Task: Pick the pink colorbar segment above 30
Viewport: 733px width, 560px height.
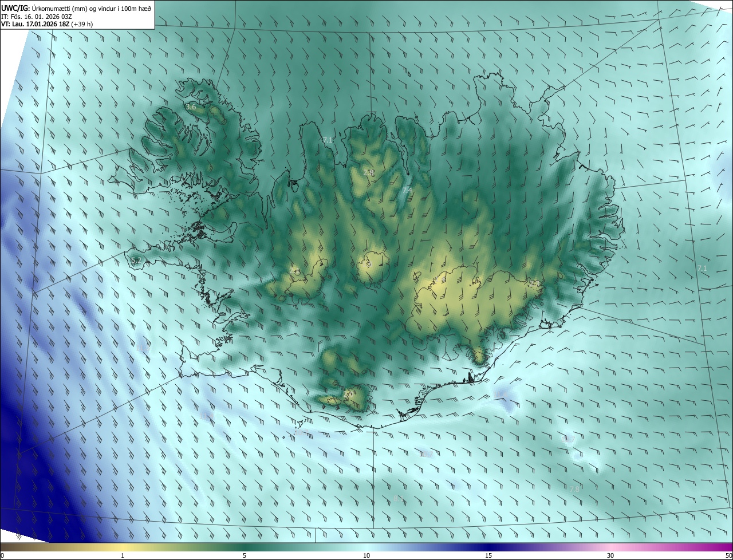Action: (x=610, y=547)
